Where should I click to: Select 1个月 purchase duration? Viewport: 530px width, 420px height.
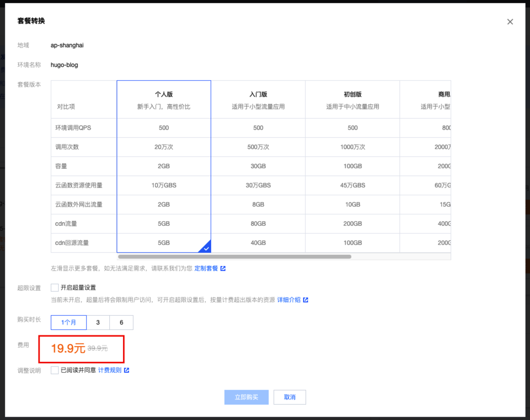pyautogui.click(x=69, y=323)
